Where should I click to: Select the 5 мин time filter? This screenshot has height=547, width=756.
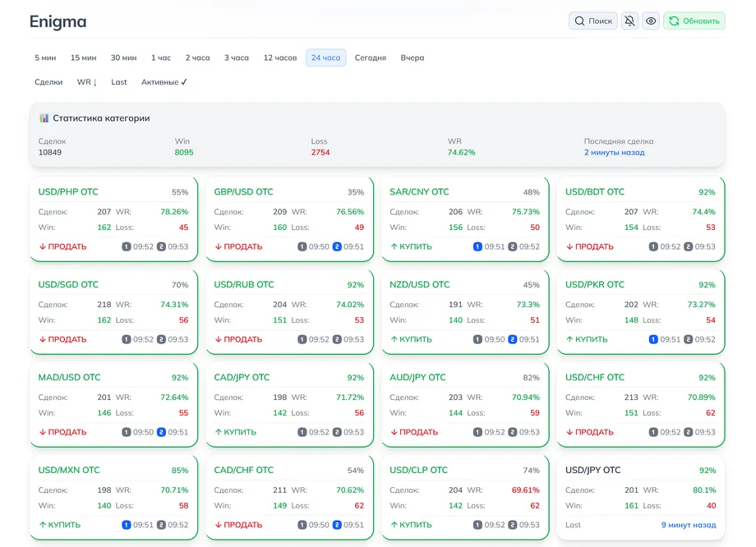tap(45, 57)
